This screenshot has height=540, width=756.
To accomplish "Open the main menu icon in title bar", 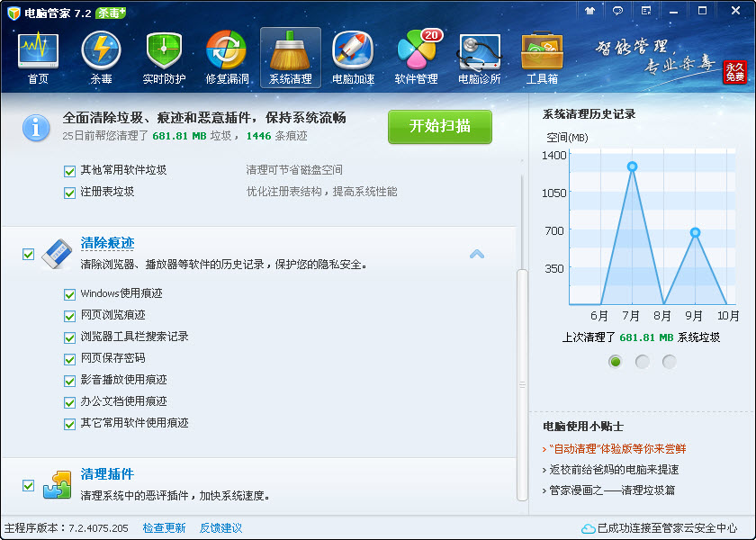I will pyautogui.click(x=646, y=11).
